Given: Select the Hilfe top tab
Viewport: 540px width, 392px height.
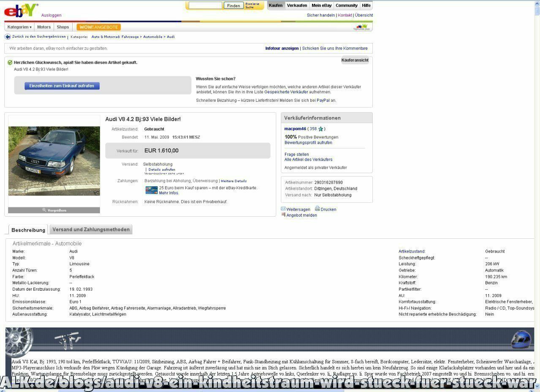Looking at the screenshot, I should click(366, 5).
